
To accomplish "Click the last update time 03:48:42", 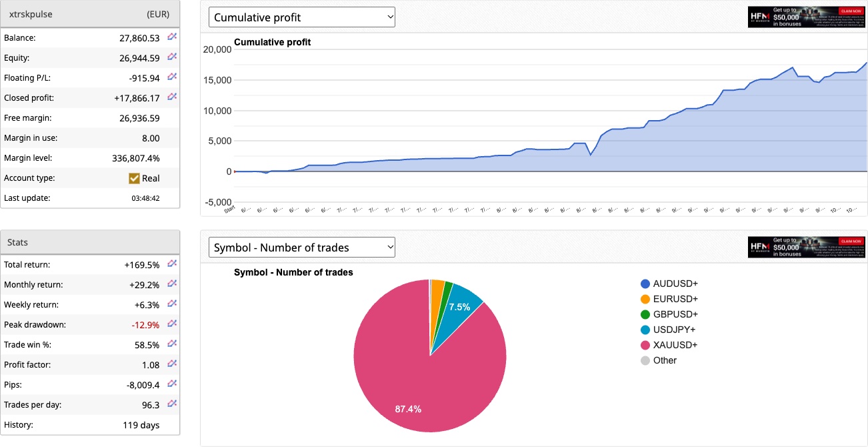I will (x=144, y=198).
